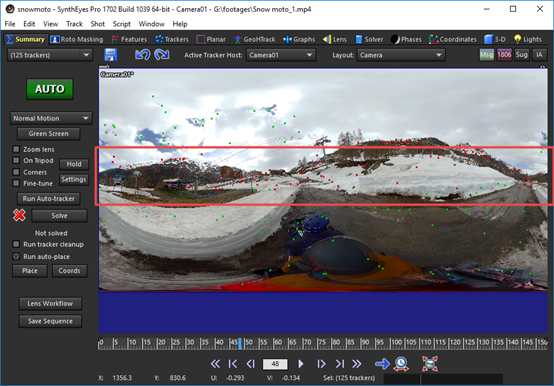The height and width of the screenshot is (386, 554).
Task: Click the blue right arrow playback direction icon
Action: (382, 363)
